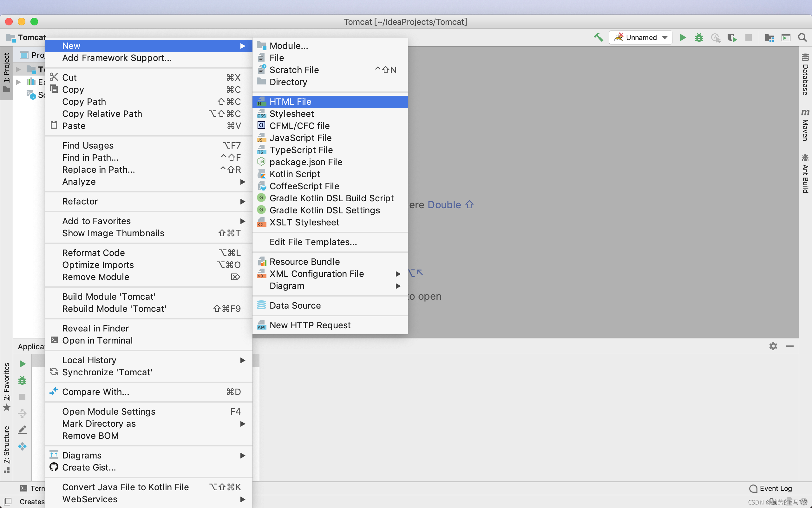812x508 pixels.
Task: Expand the Refactor submenu
Action: 148,201
